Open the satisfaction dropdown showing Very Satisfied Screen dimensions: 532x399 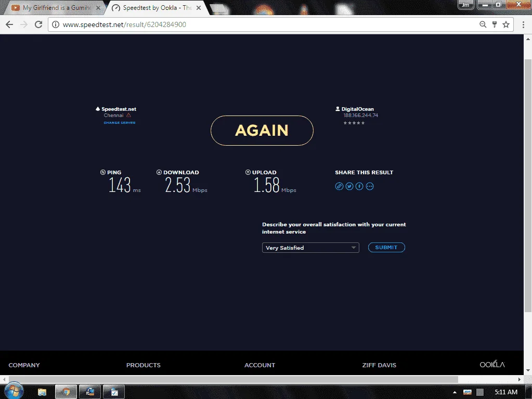point(310,248)
